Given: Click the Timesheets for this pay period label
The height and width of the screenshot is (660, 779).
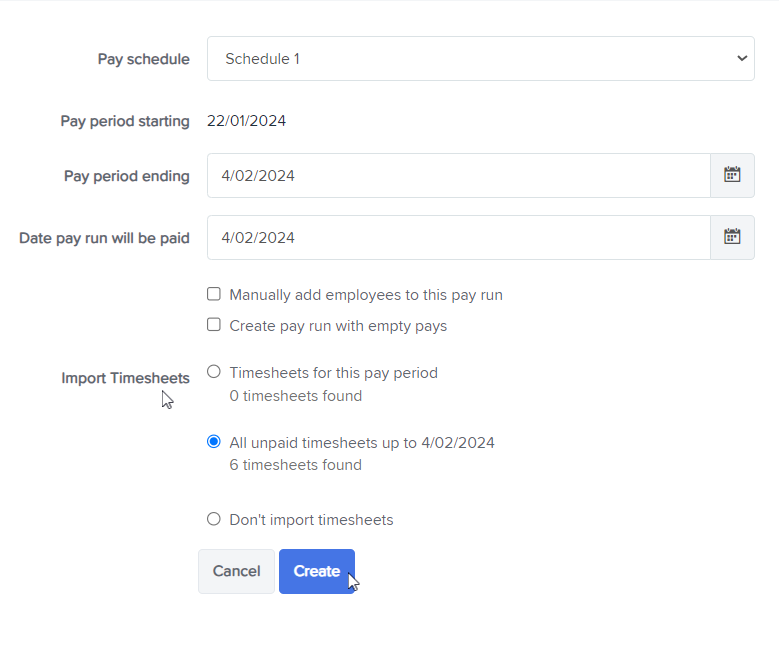Looking at the screenshot, I should (333, 373).
